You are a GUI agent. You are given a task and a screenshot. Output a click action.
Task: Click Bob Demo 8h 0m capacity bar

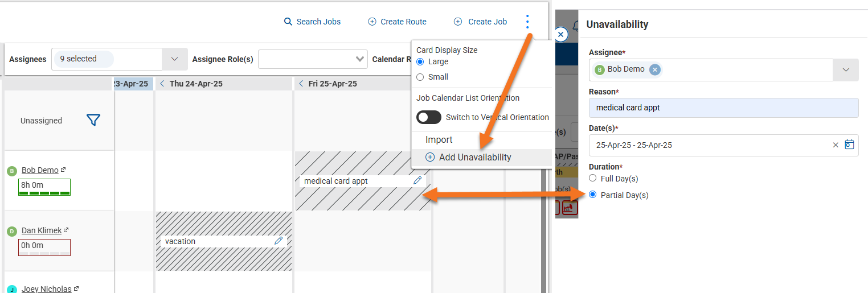click(x=44, y=187)
